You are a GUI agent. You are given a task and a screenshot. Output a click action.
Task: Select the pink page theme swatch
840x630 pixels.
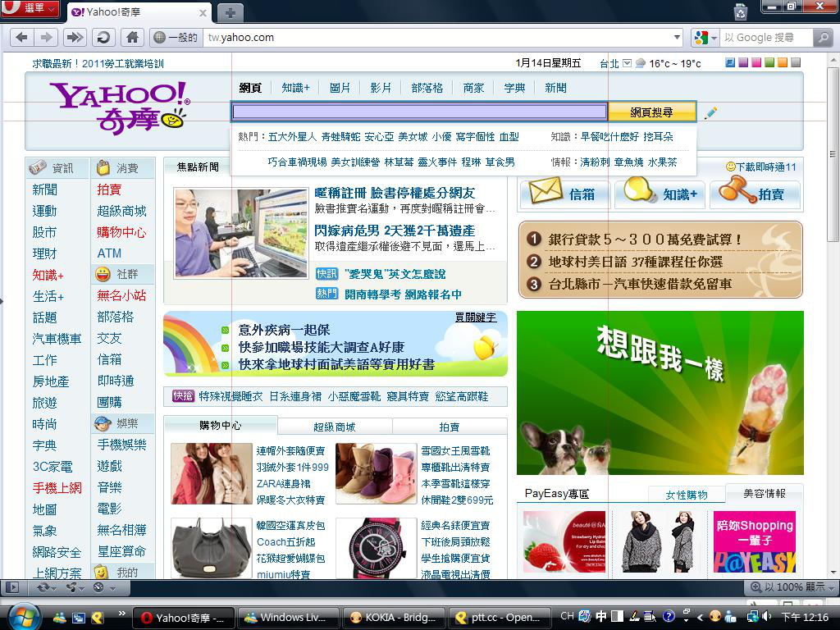[x=756, y=62]
